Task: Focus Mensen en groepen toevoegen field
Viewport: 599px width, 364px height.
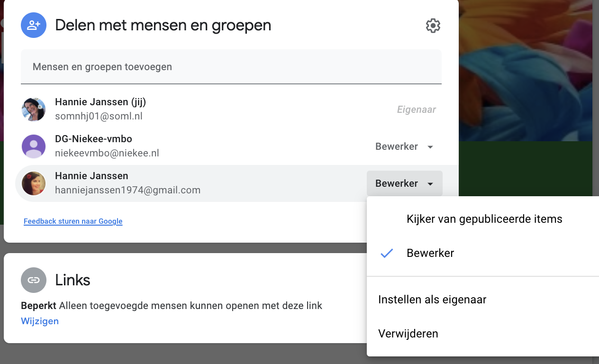Action: [x=231, y=67]
